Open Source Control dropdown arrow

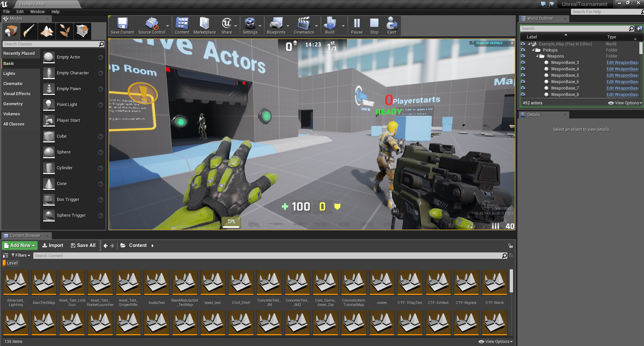point(168,26)
